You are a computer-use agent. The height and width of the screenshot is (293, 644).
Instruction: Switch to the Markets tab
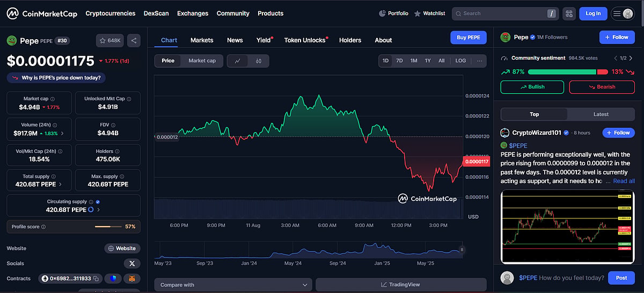pos(202,40)
